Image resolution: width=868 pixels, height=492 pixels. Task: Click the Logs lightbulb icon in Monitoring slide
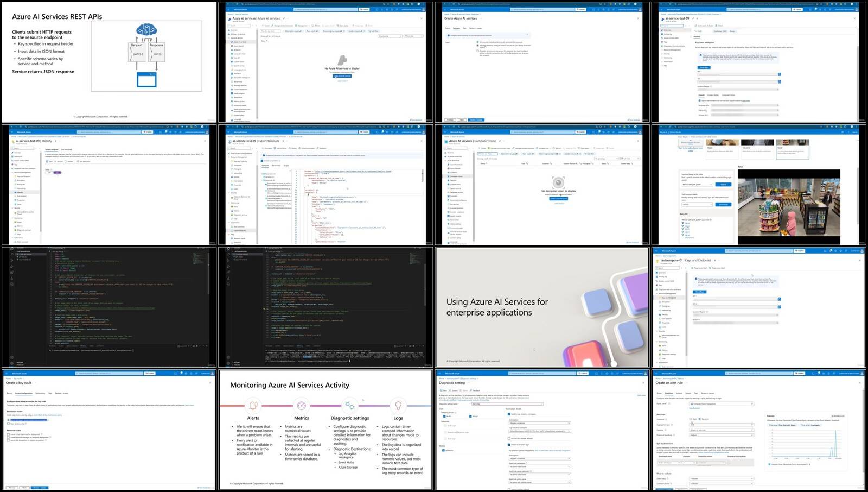click(x=398, y=406)
